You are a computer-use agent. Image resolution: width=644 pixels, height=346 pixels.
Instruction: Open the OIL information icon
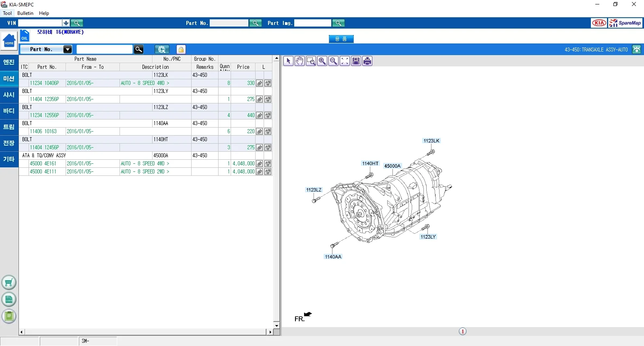[x=25, y=36]
